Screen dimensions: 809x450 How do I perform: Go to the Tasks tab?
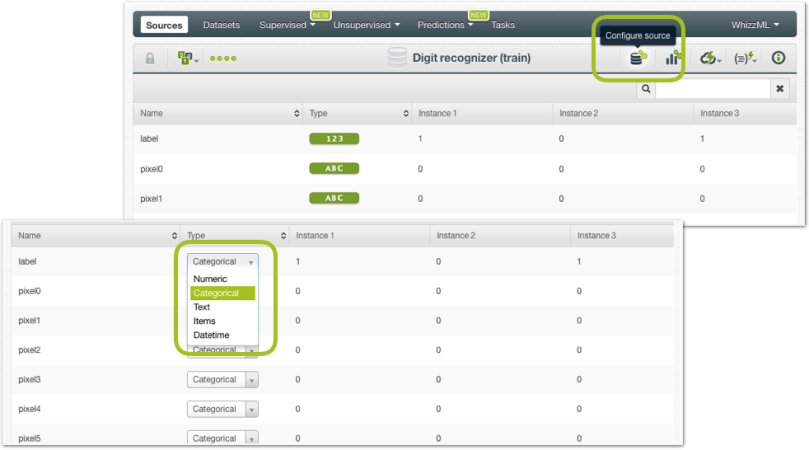503,24
